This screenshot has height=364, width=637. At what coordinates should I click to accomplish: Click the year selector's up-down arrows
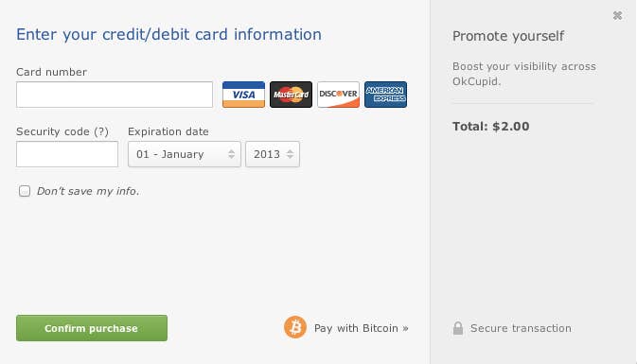coord(290,154)
